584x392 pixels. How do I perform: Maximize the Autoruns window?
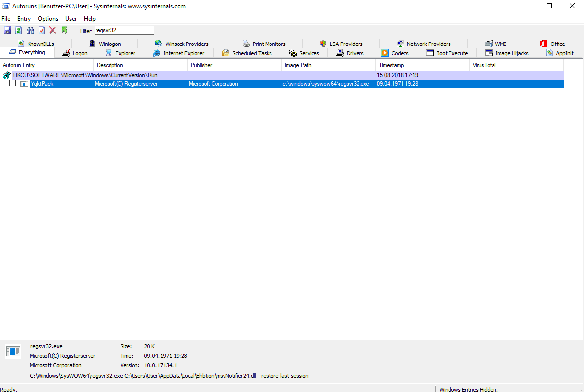point(549,6)
